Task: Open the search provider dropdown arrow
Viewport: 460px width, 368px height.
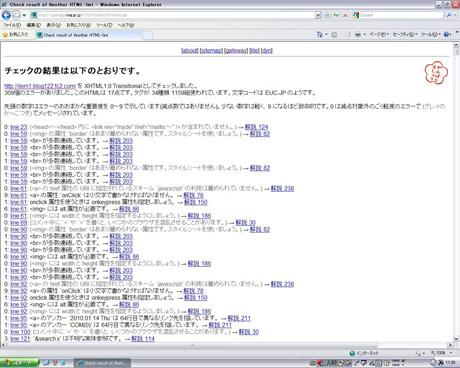Action: [455, 15]
